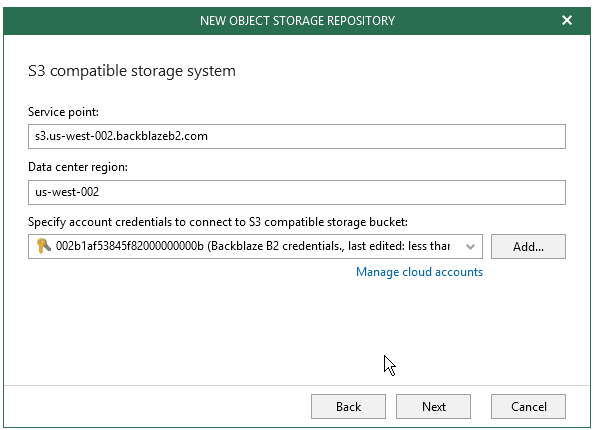Image resolution: width=605 pixels, height=430 pixels.
Task: Close the New Object Storage Repository dialog
Action: point(566,20)
